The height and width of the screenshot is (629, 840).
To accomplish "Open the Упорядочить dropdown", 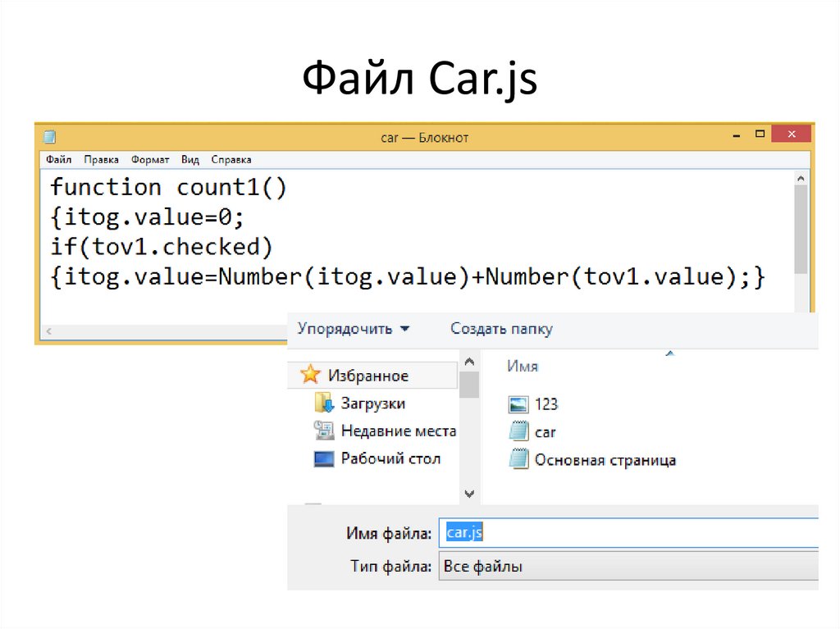I will click(354, 328).
